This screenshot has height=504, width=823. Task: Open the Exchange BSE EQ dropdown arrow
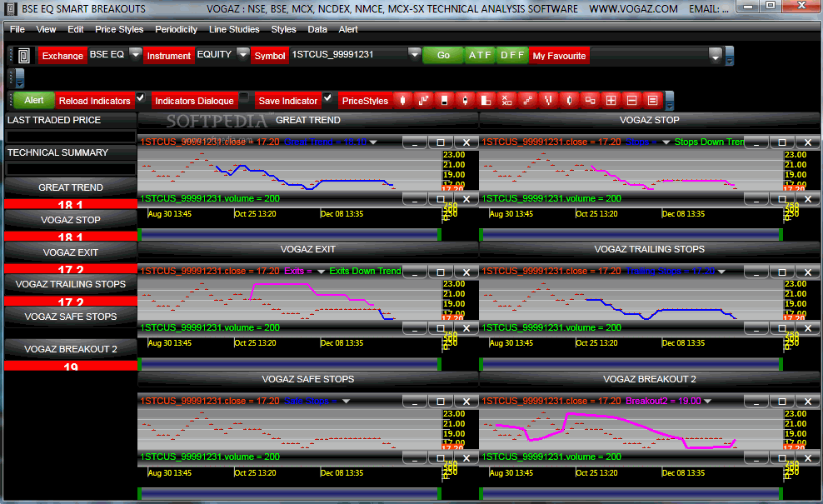pos(136,54)
